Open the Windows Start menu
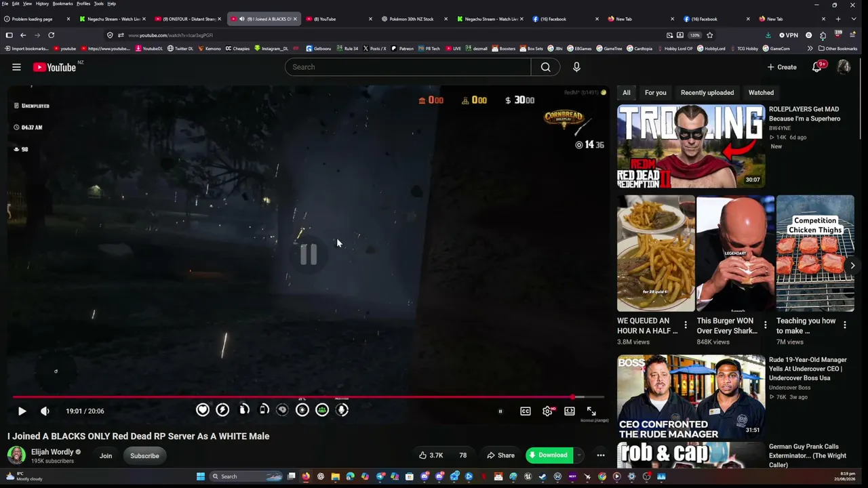 click(x=201, y=476)
